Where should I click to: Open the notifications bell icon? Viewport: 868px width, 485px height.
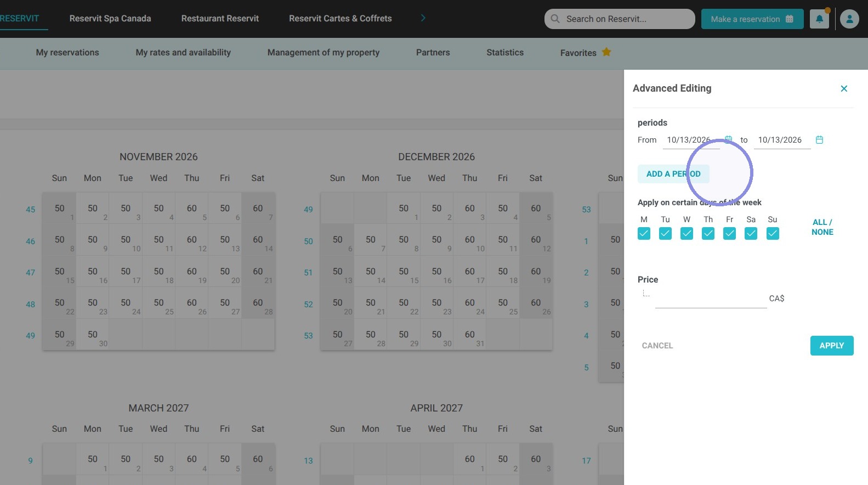(819, 19)
